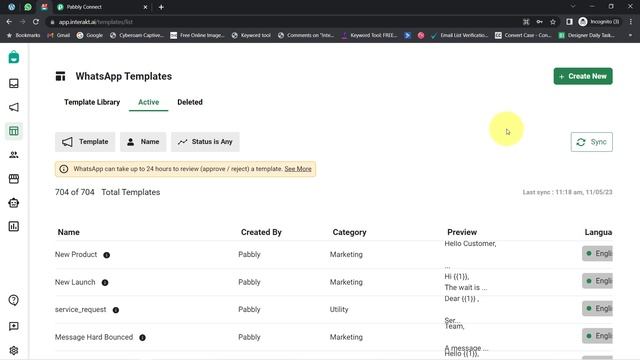This screenshot has width=640, height=360.
Task: Open the Email List Verification bookmark
Action: pyautogui.click(x=459, y=36)
